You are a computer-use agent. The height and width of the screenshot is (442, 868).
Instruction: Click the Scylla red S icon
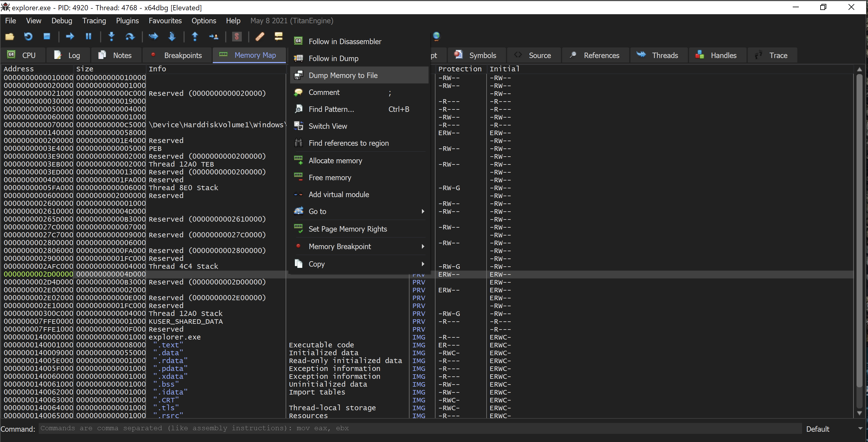click(237, 36)
